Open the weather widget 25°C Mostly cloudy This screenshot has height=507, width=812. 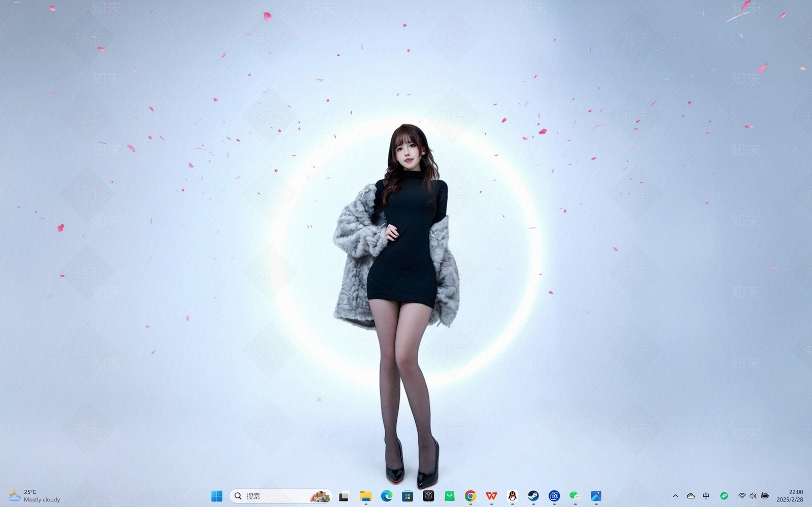click(x=35, y=496)
